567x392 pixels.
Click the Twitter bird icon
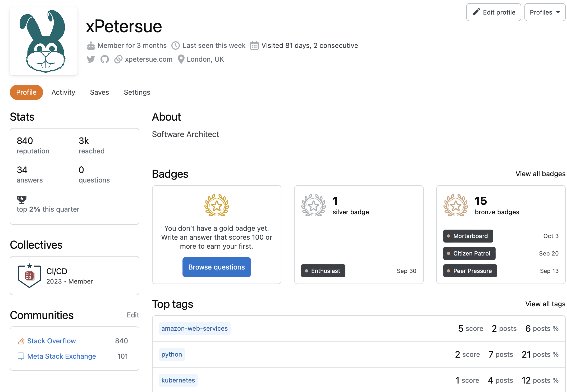(91, 59)
